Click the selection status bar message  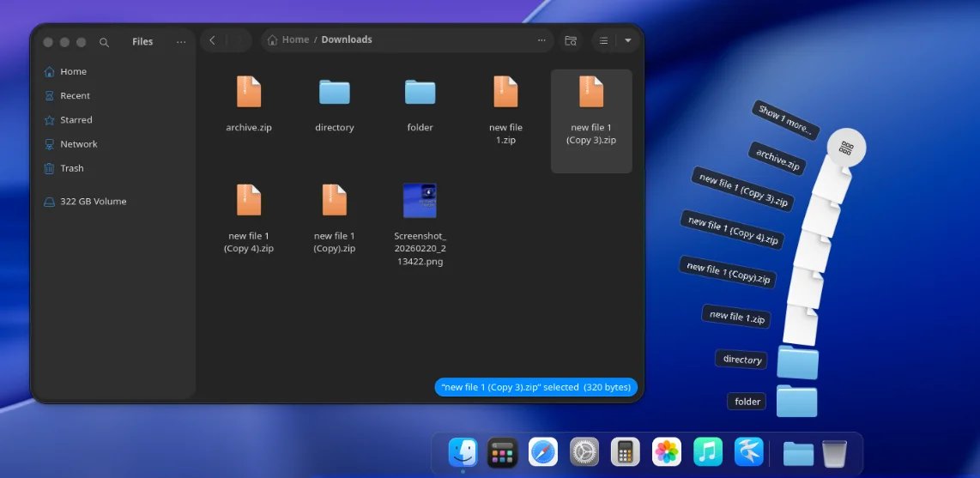pos(535,387)
